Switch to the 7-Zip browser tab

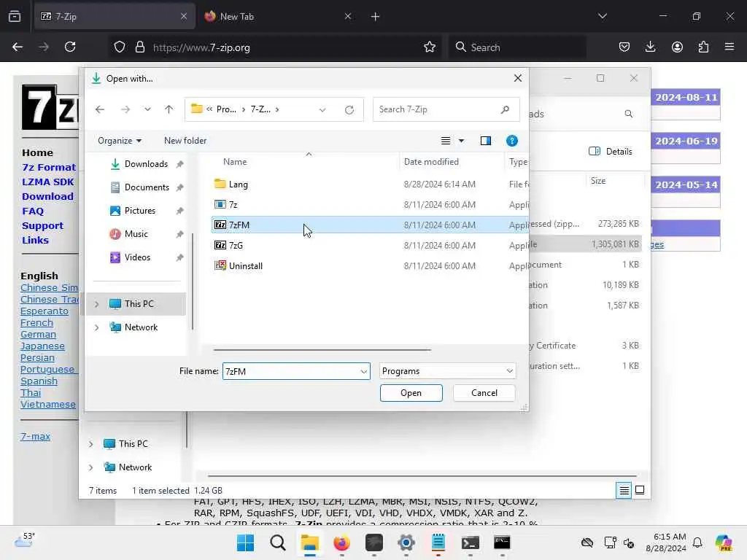click(x=115, y=16)
